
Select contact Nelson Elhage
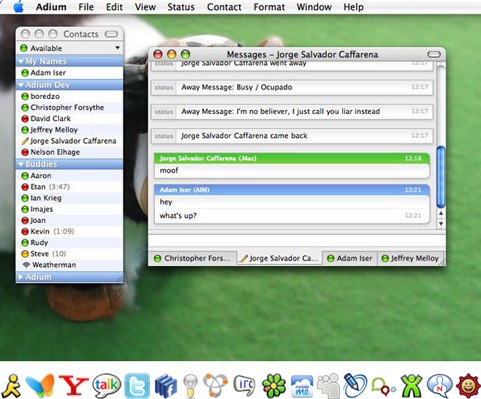click(x=69, y=152)
